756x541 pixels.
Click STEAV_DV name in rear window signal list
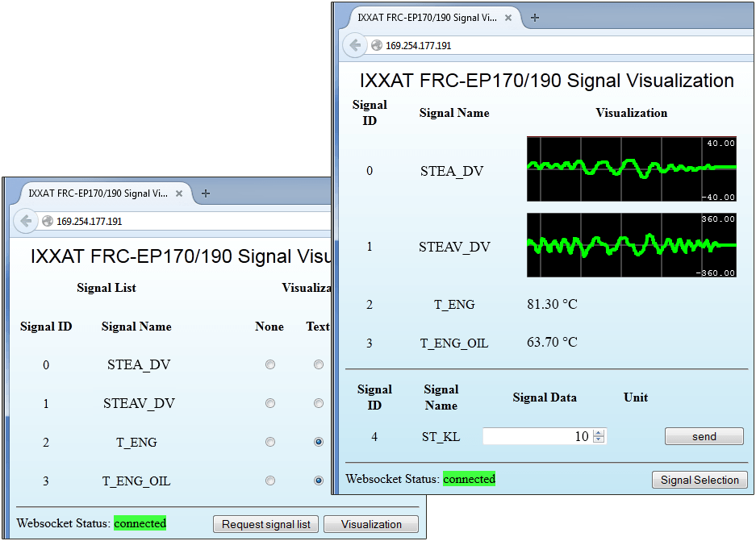pos(139,403)
